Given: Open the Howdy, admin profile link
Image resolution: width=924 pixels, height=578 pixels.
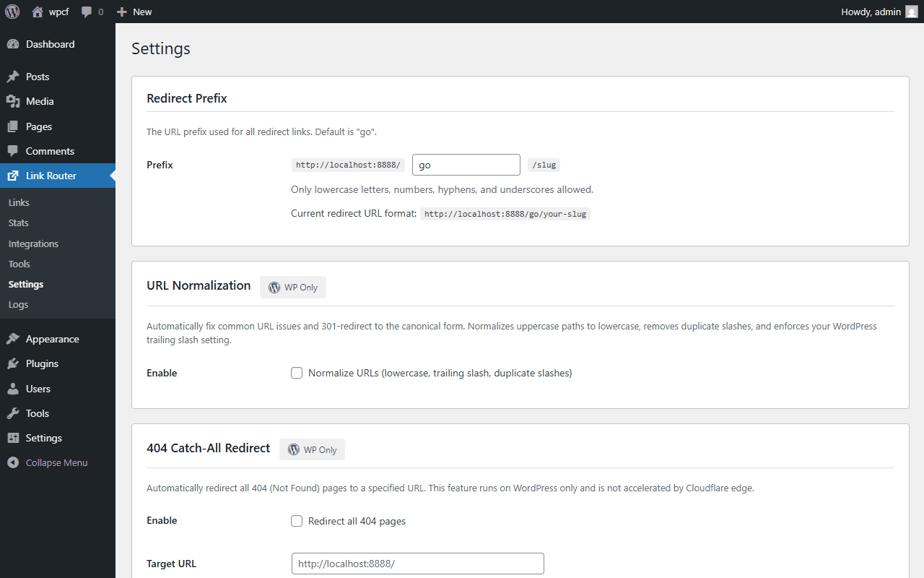Looking at the screenshot, I should point(871,12).
